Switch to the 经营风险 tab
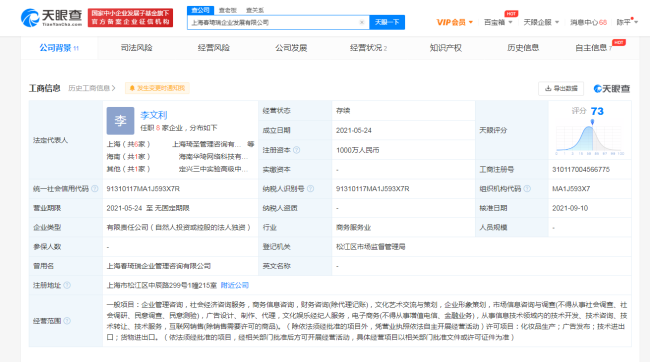The width and height of the screenshot is (650, 362). click(x=213, y=48)
